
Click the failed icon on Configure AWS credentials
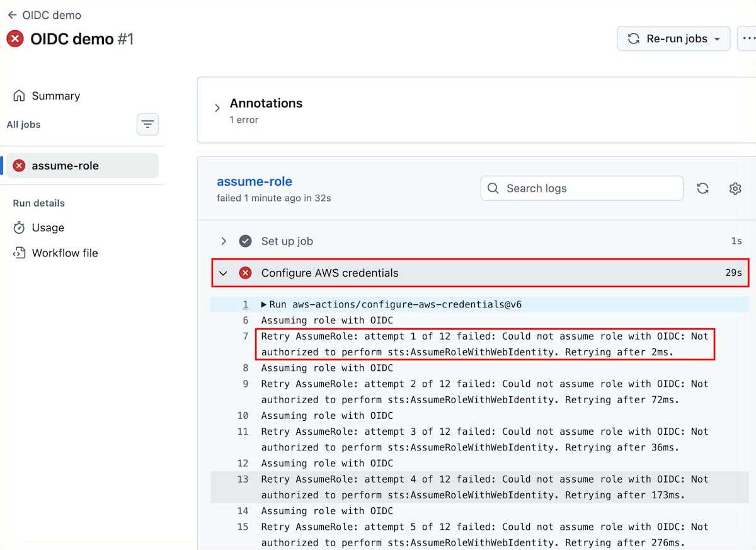(246, 273)
